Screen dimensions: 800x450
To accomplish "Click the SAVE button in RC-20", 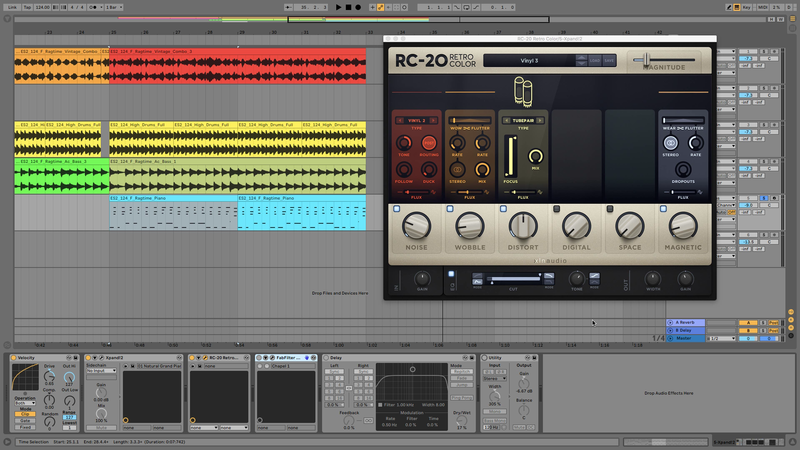I will 609,61.
